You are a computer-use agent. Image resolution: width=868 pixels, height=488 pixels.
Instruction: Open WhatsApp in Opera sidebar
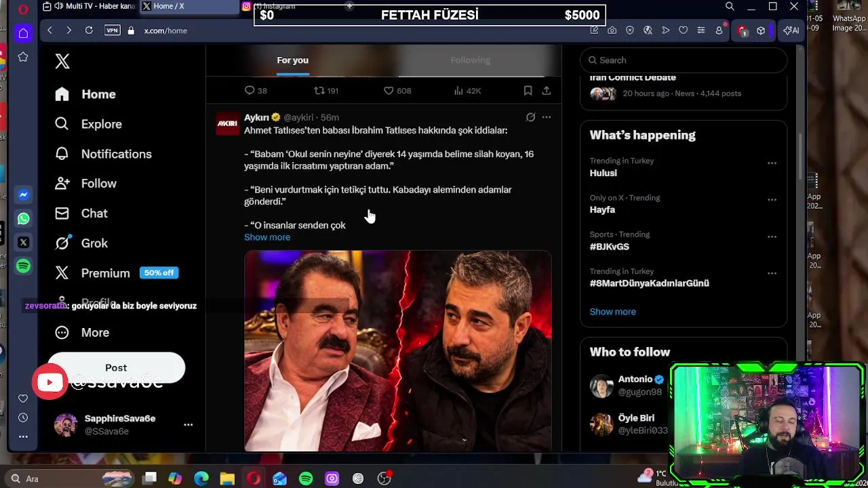click(x=23, y=218)
